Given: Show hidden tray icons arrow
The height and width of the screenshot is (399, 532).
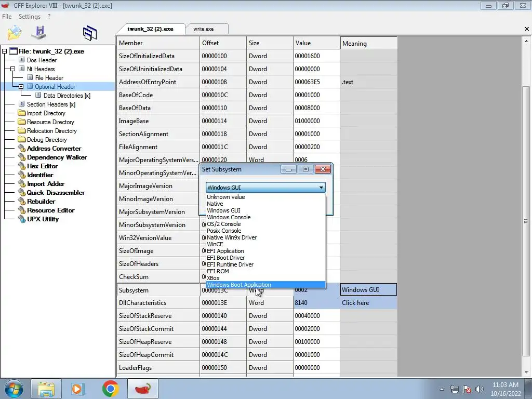Looking at the screenshot, I should click(x=442, y=389).
